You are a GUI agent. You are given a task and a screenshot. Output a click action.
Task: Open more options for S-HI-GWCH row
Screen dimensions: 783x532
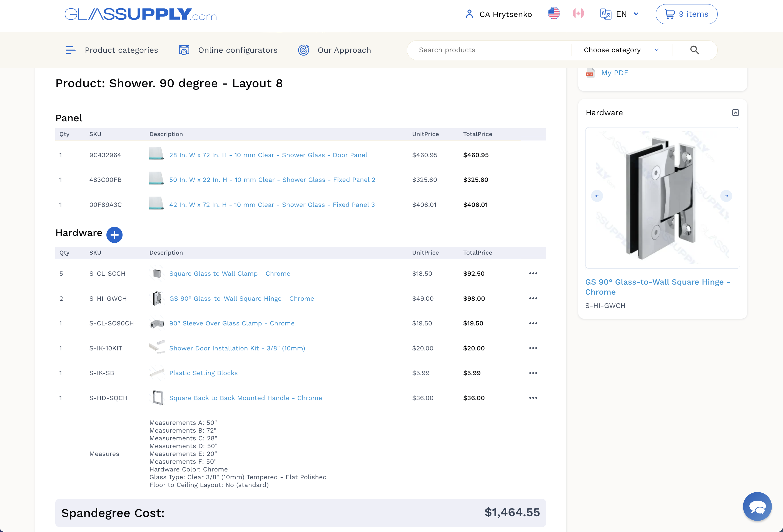point(533,298)
